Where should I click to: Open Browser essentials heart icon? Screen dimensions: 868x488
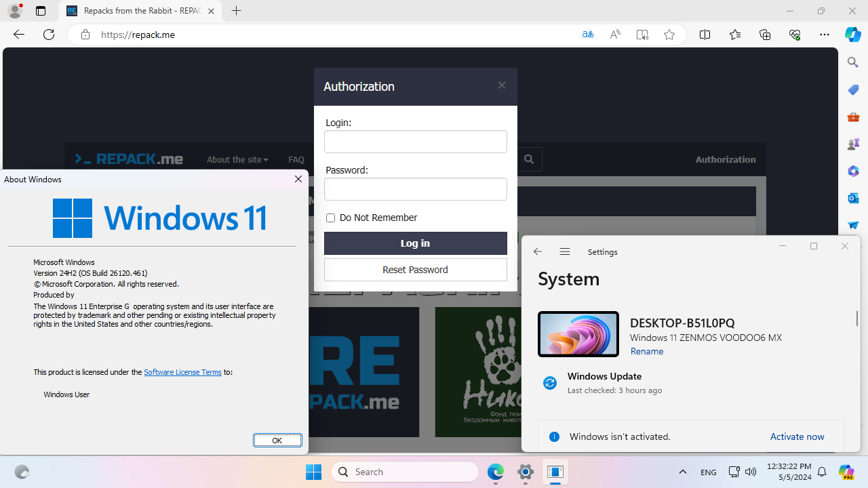click(x=795, y=35)
